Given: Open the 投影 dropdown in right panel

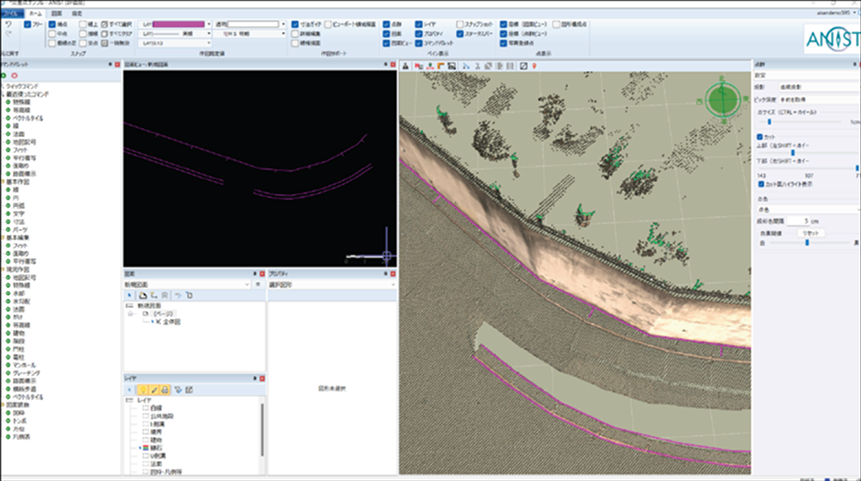Looking at the screenshot, I should pos(819,87).
